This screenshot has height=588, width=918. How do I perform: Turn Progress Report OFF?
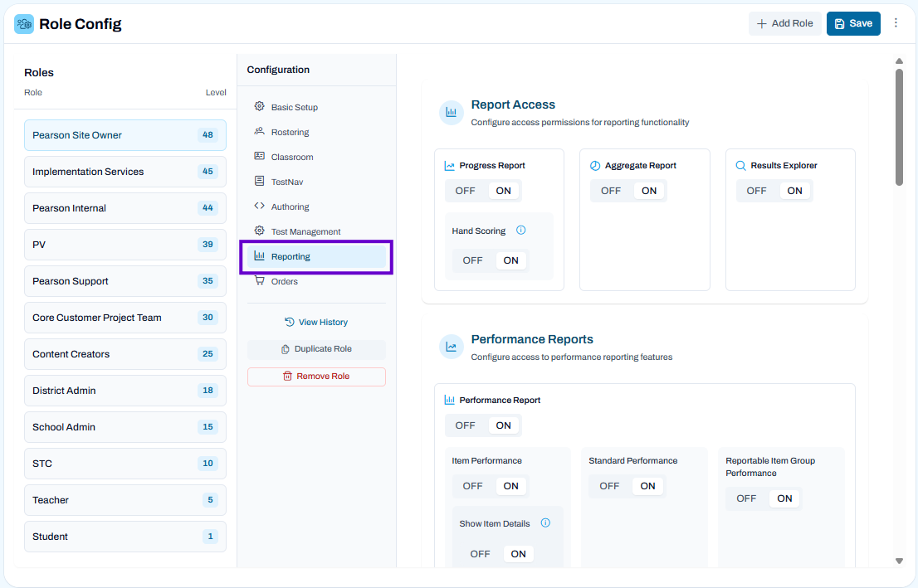(x=466, y=191)
